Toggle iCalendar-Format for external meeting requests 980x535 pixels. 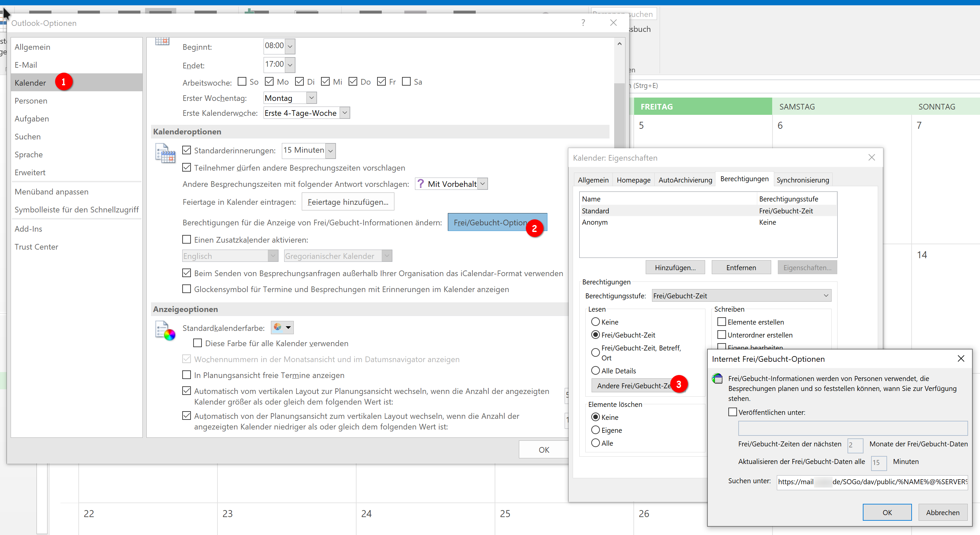(x=187, y=273)
